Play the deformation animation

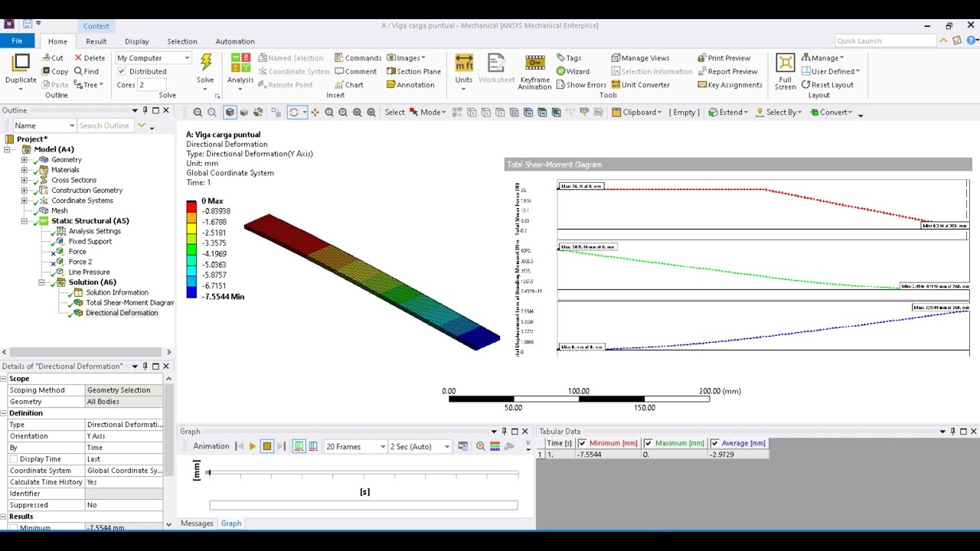(x=252, y=446)
